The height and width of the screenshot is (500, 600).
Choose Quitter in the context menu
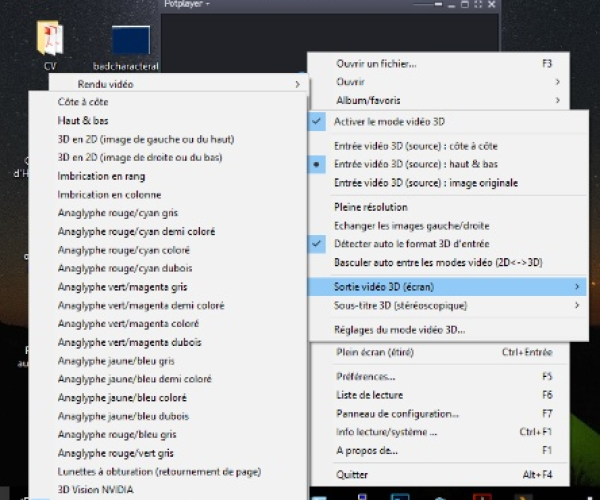[x=439, y=475]
